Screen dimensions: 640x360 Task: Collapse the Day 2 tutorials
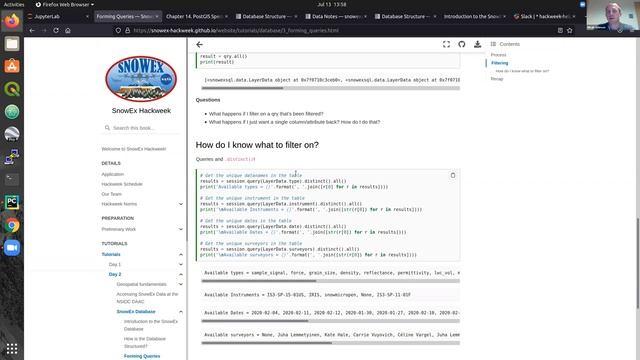pyautogui.click(x=181, y=274)
